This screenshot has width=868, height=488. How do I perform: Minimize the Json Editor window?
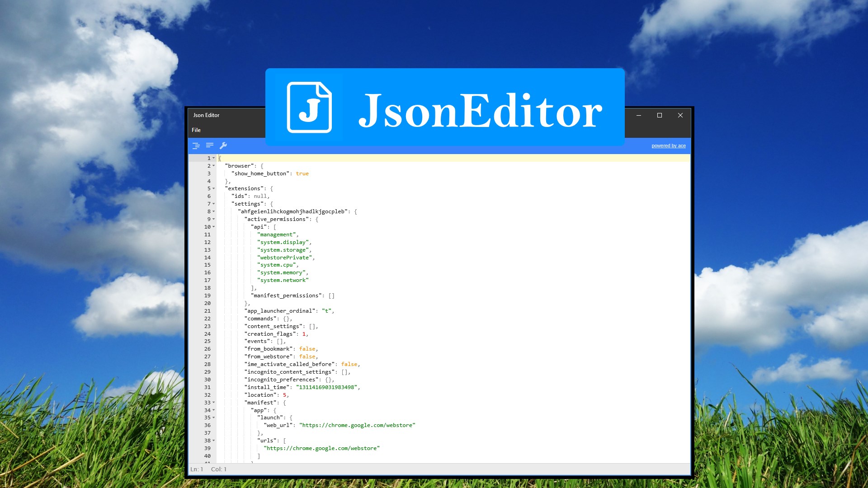click(x=639, y=115)
